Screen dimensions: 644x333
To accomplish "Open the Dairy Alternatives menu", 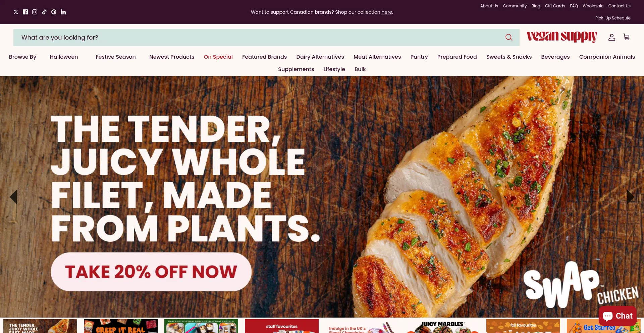I will coord(320,57).
